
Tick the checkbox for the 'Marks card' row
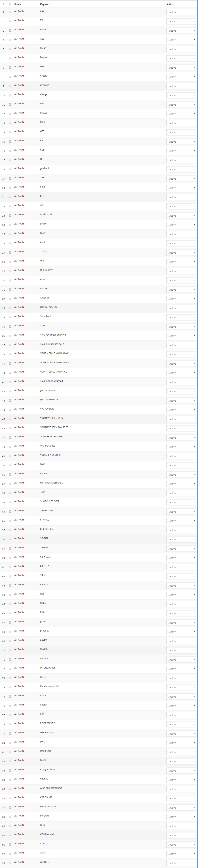tap(10, 216)
